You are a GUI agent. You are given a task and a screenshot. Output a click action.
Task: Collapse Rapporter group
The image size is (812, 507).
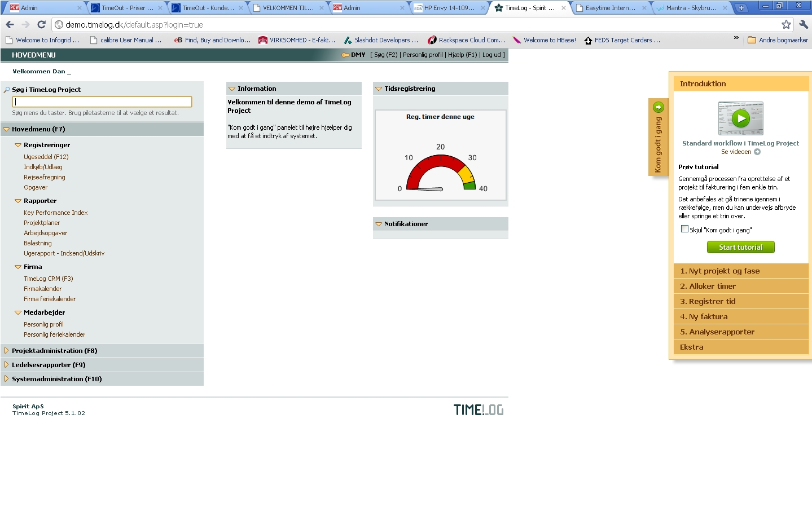click(18, 201)
